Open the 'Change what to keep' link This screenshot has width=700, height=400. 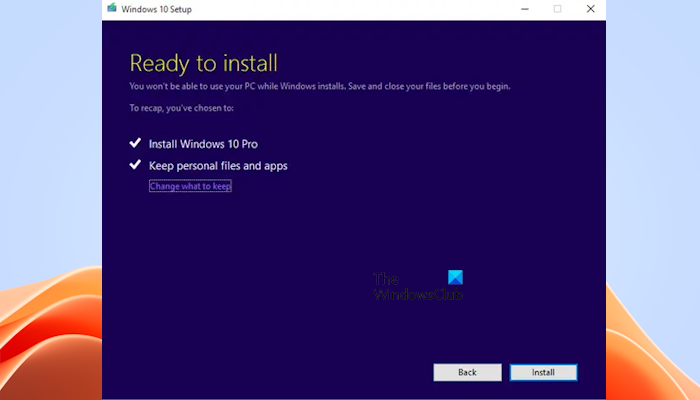pos(190,186)
